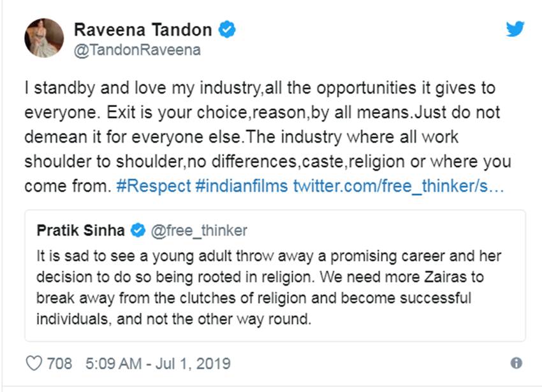
Task: Click the Raveena Tandon display name
Action: (143, 29)
